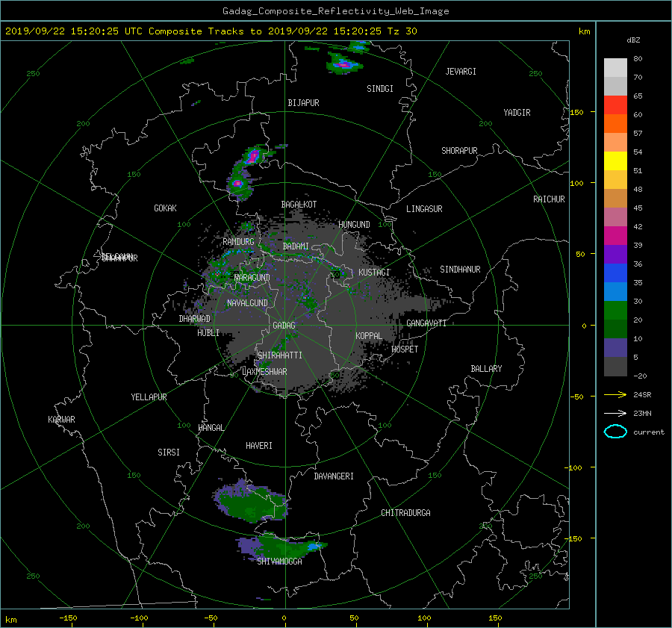672x628 pixels.
Task: Click the magenta 39 dBZ legend swatch
Action: click(615, 236)
